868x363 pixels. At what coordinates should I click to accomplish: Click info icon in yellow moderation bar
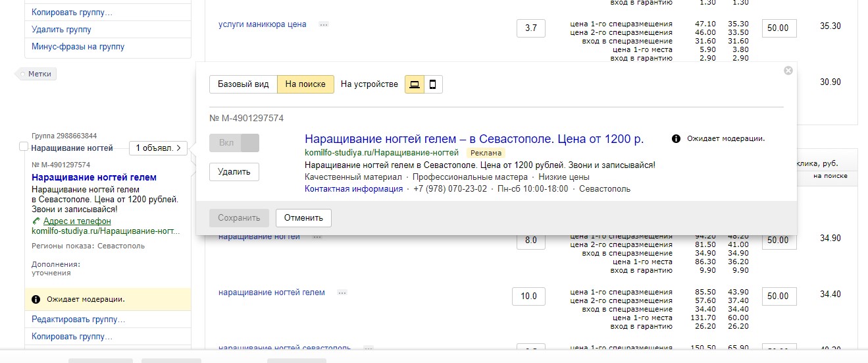(x=36, y=300)
